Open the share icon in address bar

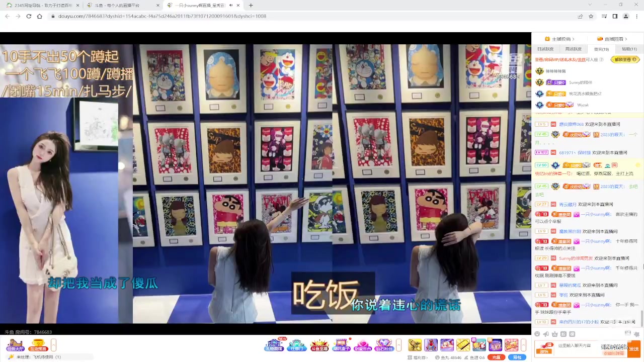(580, 16)
